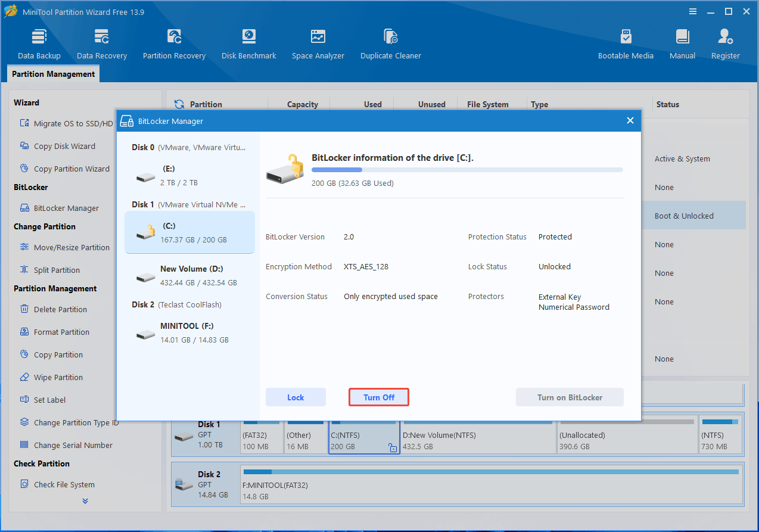Viewport: 759px width, 532px height.
Task: Refresh the partition list
Action: click(179, 104)
